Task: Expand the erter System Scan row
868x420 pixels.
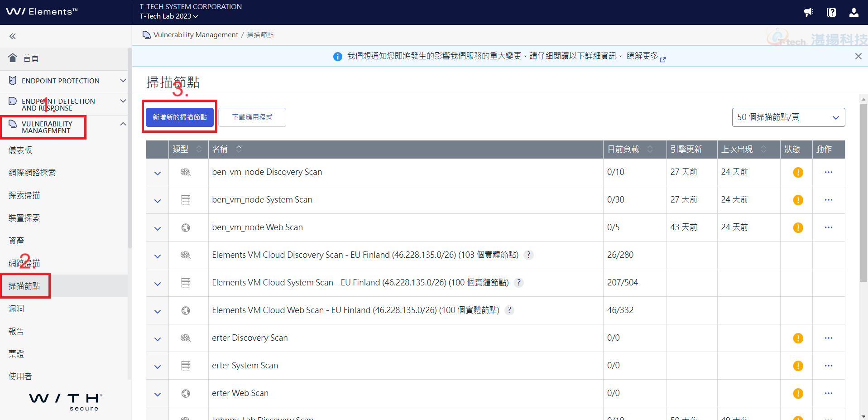Action: coord(158,367)
